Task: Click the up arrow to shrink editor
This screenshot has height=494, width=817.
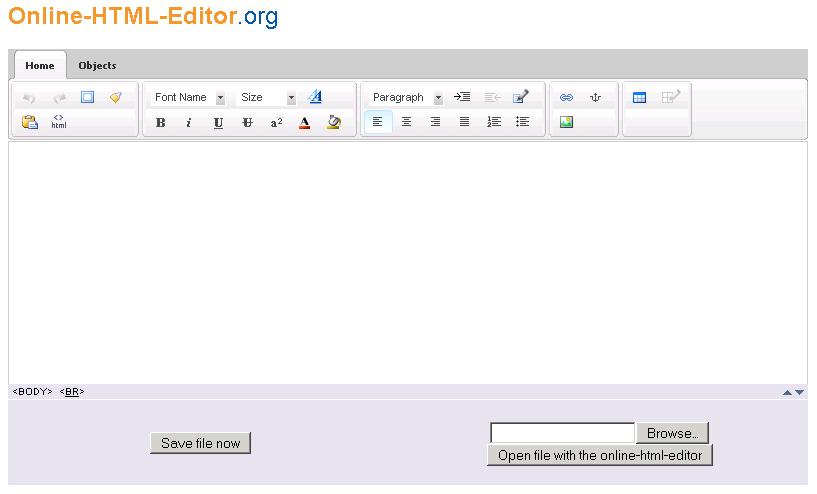Action: pyautogui.click(x=787, y=392)
